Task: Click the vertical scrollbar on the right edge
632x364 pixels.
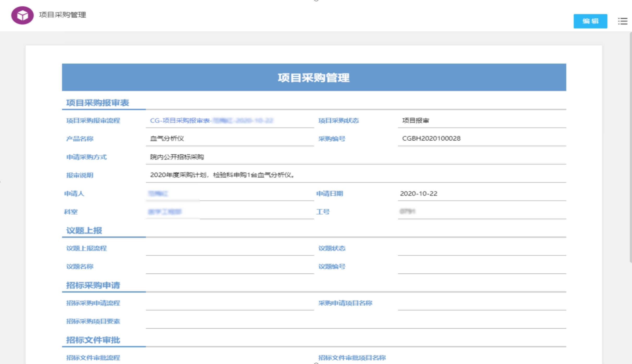Action: 630,147
